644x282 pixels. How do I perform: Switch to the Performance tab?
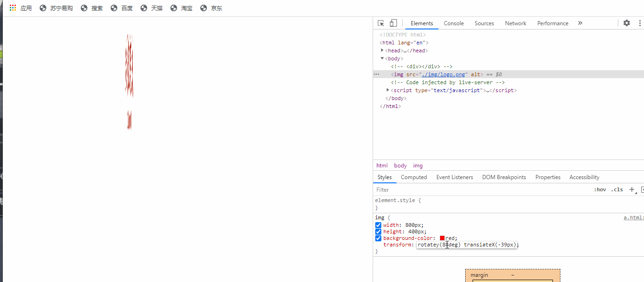coord(552,23)
